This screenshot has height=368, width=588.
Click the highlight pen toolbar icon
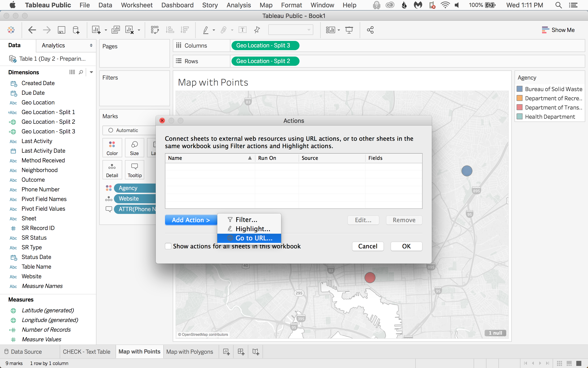point(206,30)
